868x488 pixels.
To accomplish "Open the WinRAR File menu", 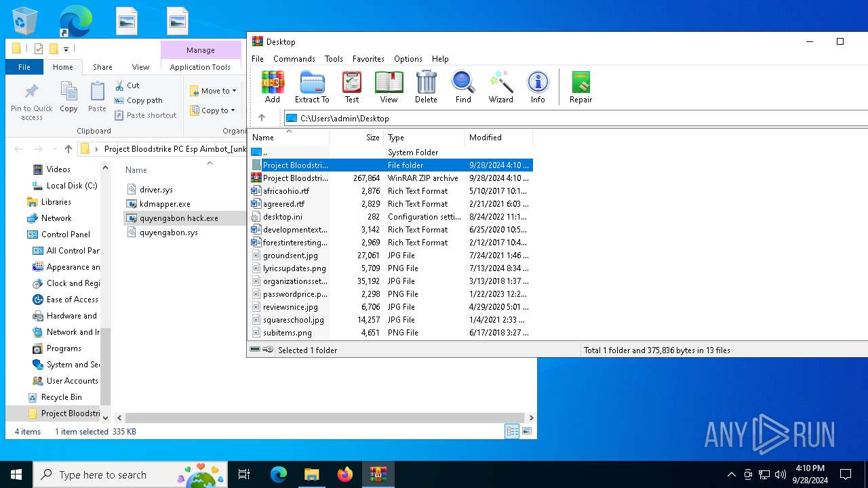I will point(258,59).
